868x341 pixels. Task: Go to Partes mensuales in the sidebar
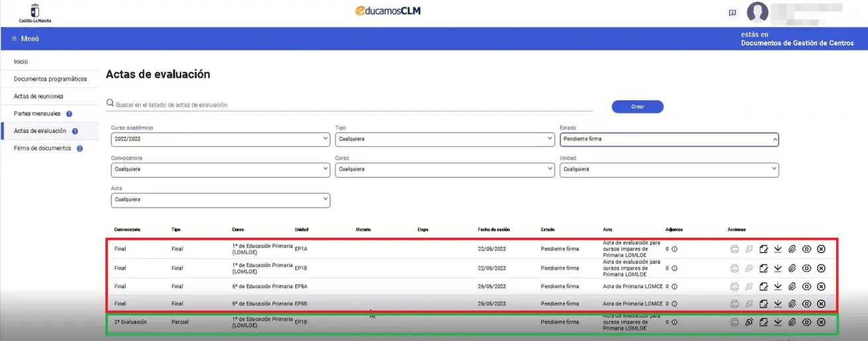point(37,114)
